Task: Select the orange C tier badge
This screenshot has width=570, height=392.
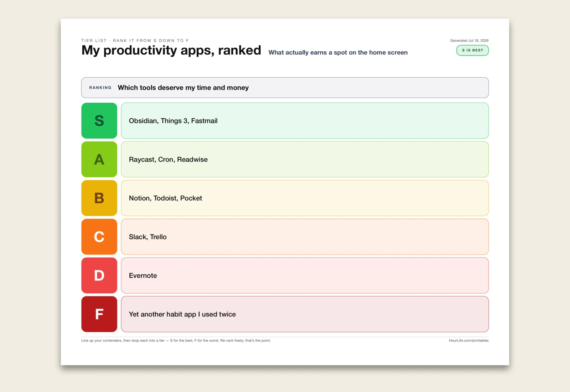Action: coord(99,237)
